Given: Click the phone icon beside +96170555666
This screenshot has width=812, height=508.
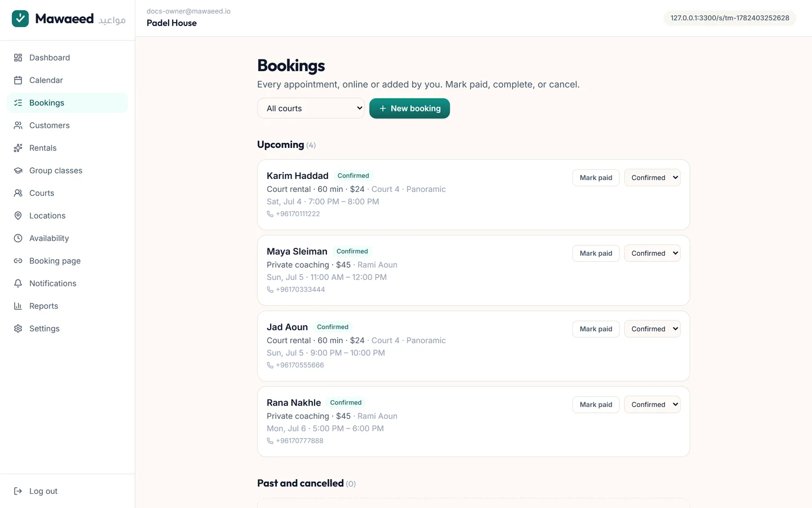Looking at the screenshot, I should point(270,365).
